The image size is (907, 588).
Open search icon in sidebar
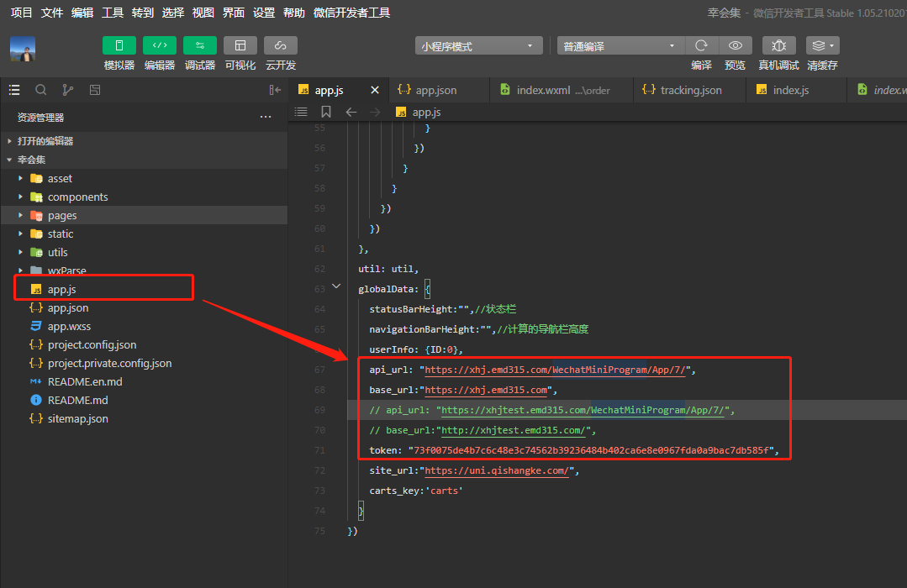(40, 90)
